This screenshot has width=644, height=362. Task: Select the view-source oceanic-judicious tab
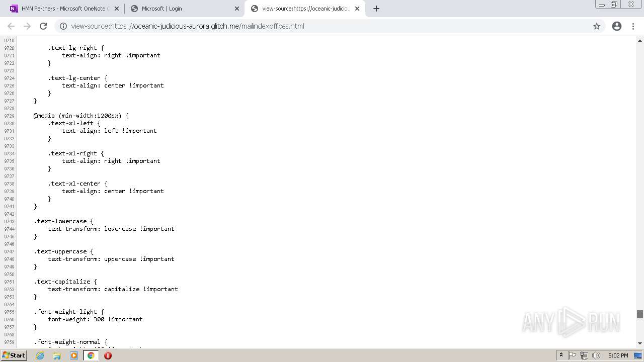[304, 9]
